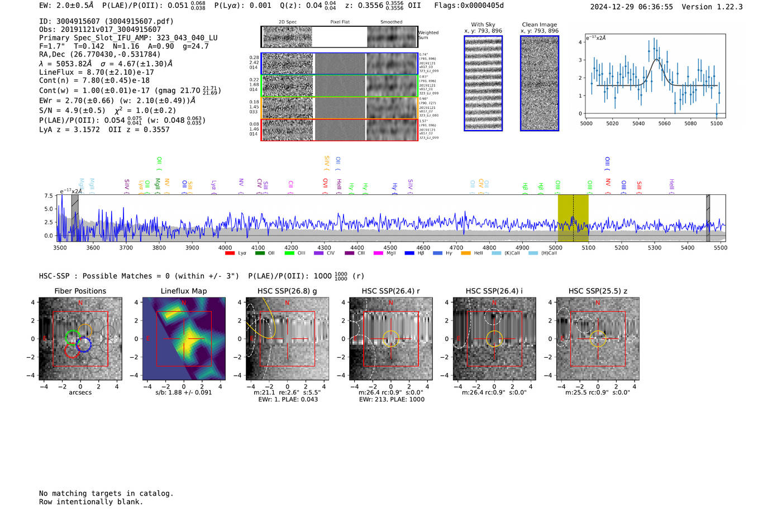This screenshot has height=532, width=782.
Task: Select the Row intentionally blank text
Action: click(91, 502)
